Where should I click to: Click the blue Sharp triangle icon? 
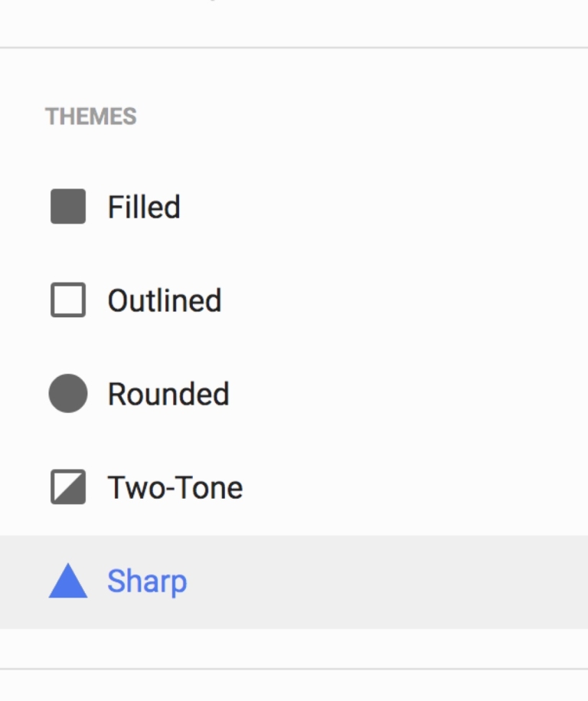(68, 581)
